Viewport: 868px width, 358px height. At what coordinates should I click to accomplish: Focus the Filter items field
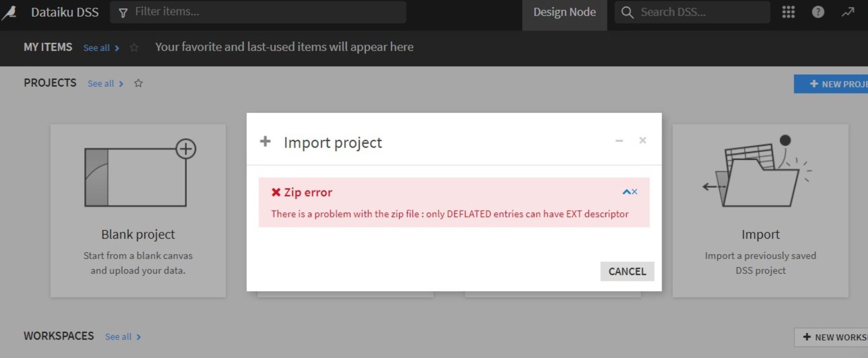coord(258,12)
